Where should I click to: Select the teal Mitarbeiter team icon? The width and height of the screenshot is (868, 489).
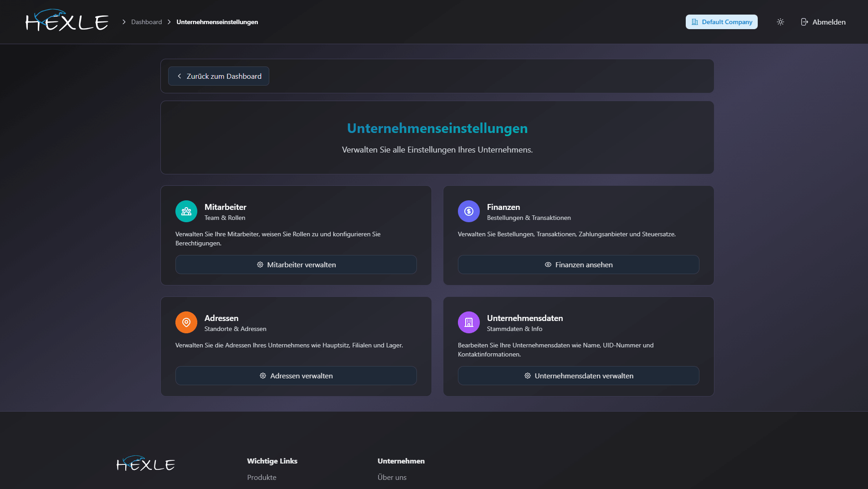coord(186,211)
